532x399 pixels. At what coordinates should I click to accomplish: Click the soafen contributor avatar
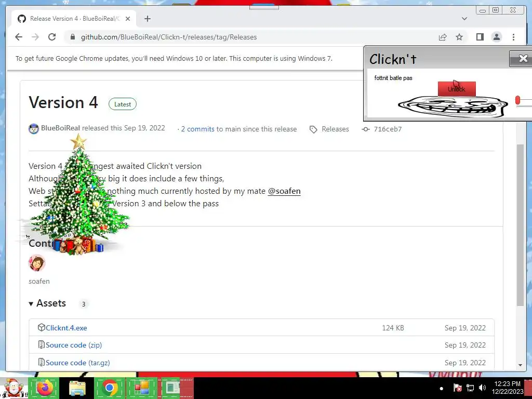37,263
